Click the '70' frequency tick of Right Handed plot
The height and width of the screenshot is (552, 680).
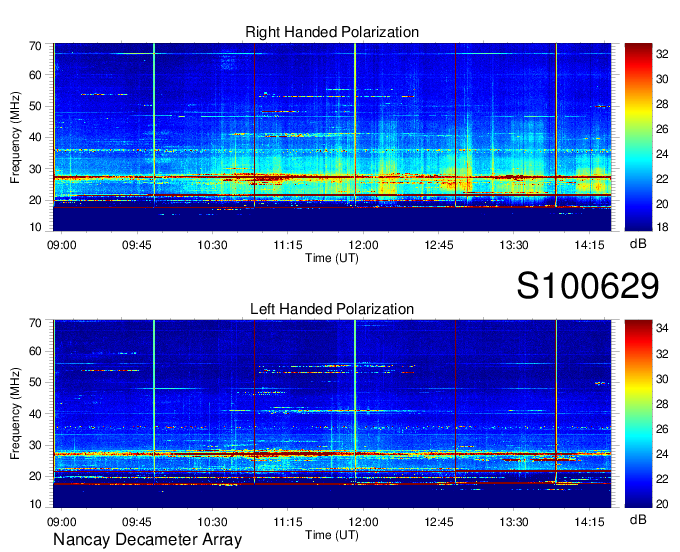(x=36, y=46)
